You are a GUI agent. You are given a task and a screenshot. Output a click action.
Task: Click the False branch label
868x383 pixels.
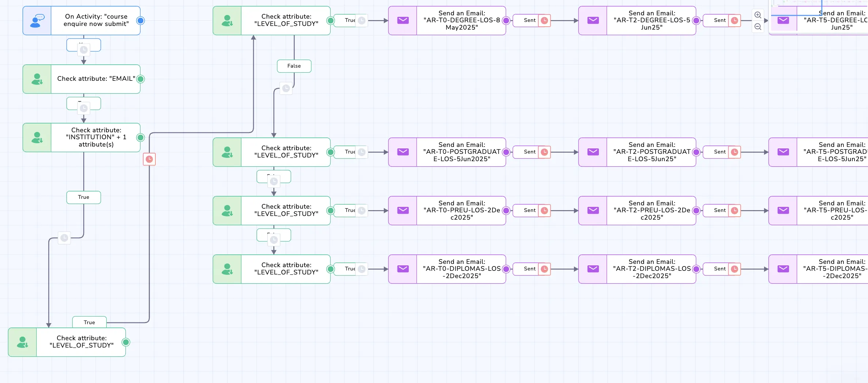[x=294, y=66]
